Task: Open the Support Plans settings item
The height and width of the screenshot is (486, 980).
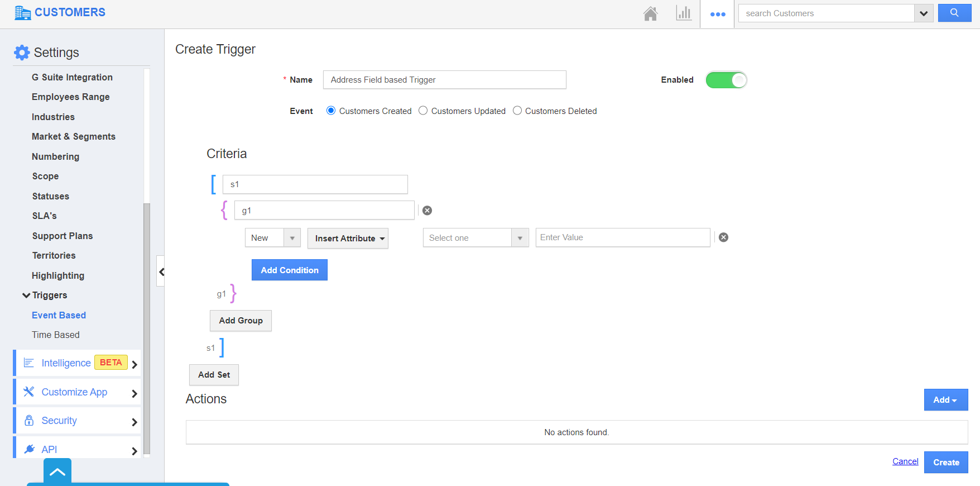Action: (x=63, y=236)
